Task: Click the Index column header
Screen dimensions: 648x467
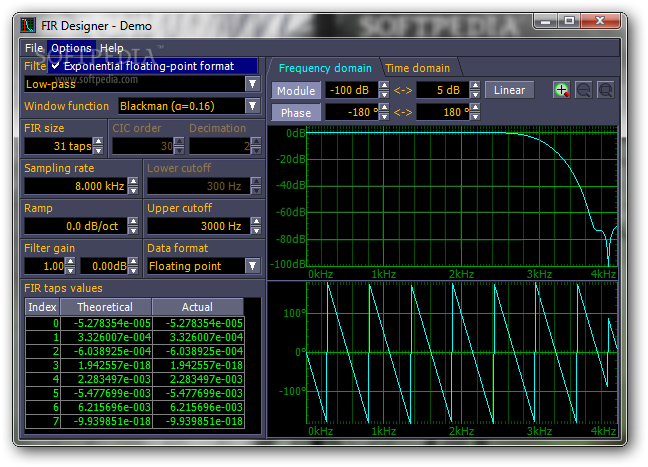Action: (42, 307)
